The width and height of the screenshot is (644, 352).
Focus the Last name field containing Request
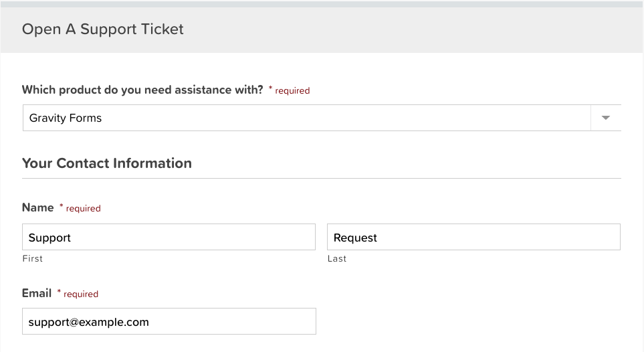tap(473, 237)
